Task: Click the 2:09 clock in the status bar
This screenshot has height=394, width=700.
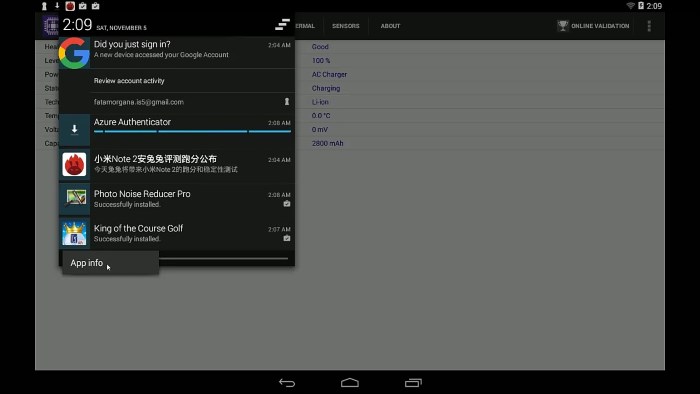Action: click(x=654, y=6)
